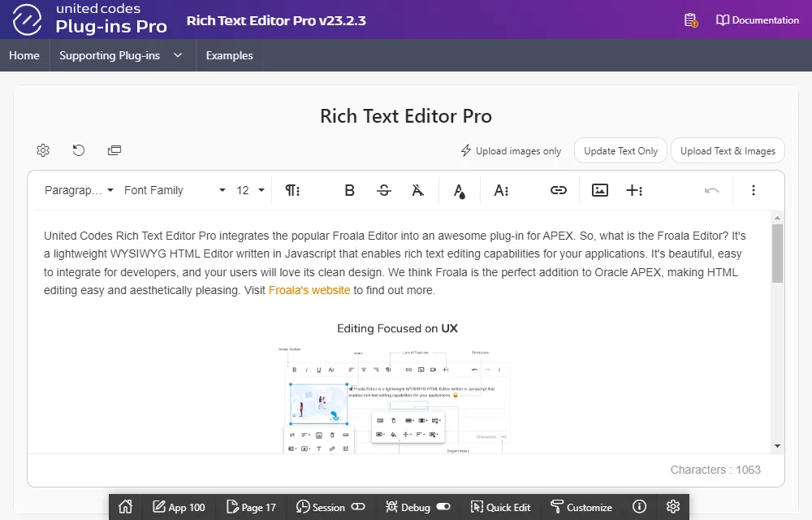
Task: Click the editor's vertical scrollbar thumb
Action: click(x=777, y=253)
